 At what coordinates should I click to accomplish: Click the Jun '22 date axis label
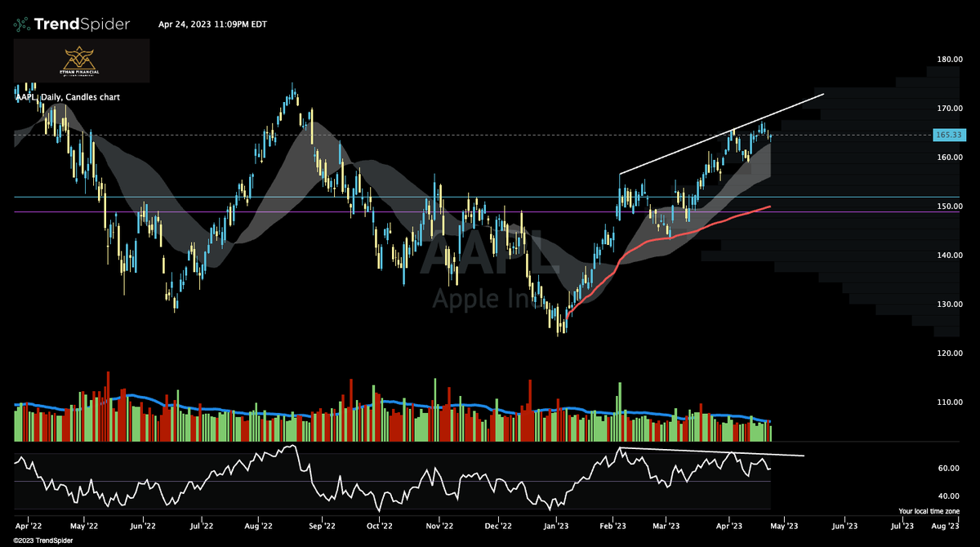coord(144,527)
